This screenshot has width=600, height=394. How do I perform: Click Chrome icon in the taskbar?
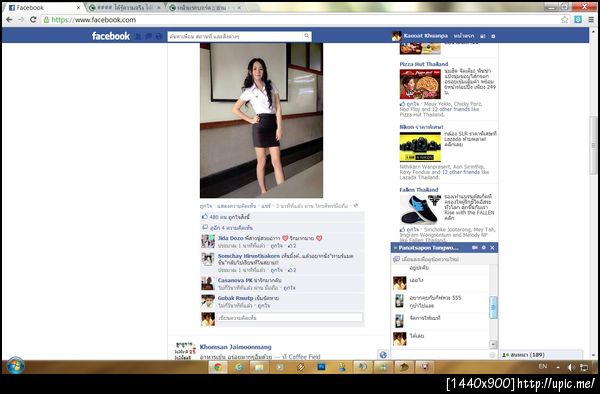click(218, 367)
